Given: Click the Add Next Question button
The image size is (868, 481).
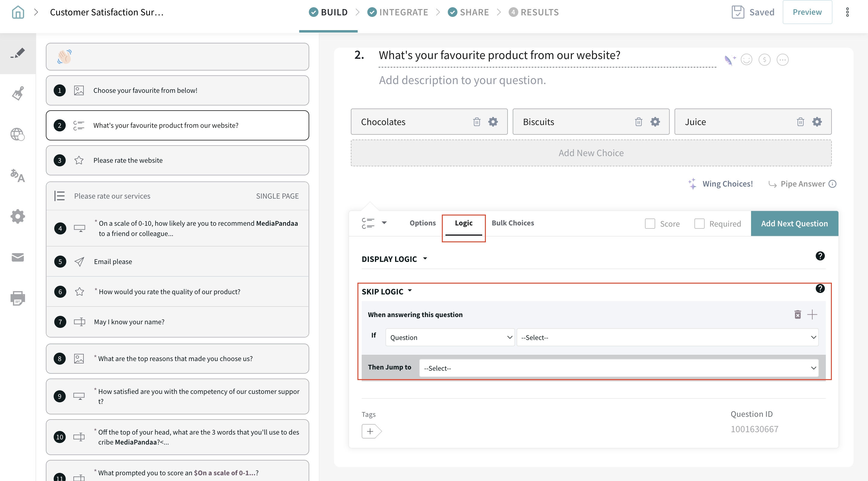Looking at the screenshot, I should click(794, 224).
